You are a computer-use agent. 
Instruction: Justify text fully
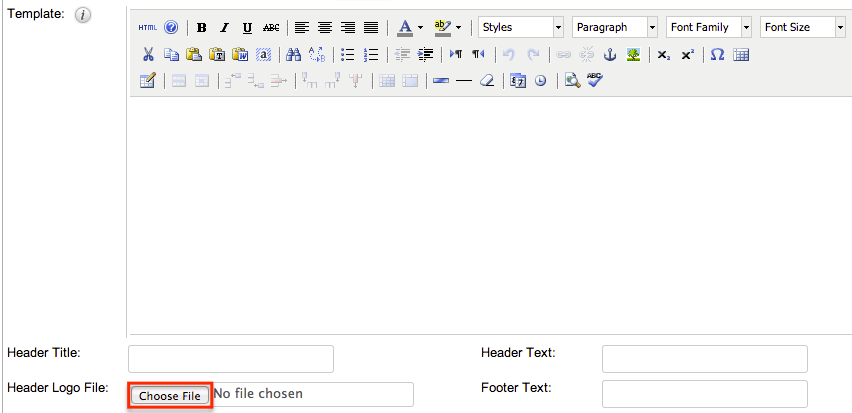click(x=371, y=27)
